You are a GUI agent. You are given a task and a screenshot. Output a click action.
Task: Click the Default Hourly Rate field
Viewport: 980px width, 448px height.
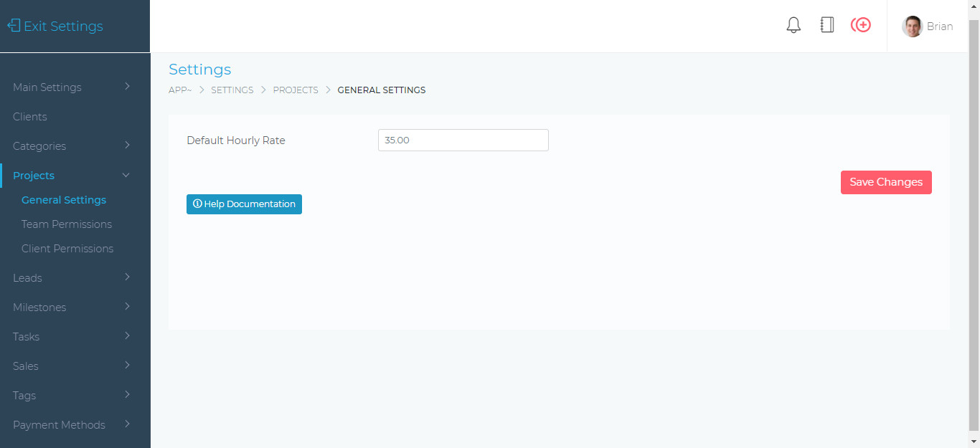click(x=463, y=140)
